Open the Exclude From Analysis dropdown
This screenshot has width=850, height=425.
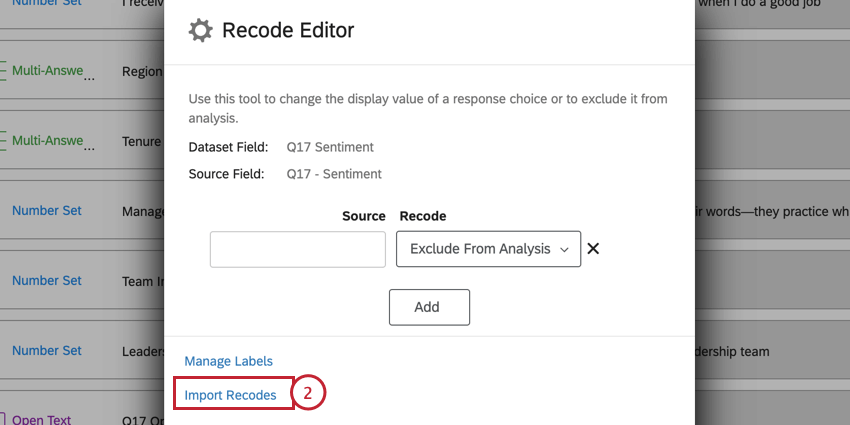point(488,249)
